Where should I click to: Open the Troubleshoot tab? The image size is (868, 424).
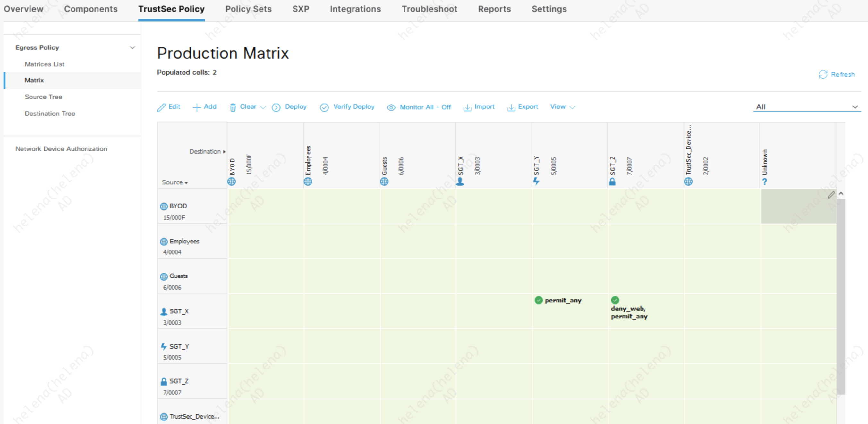pyautogui.click(x=429, y=9)
